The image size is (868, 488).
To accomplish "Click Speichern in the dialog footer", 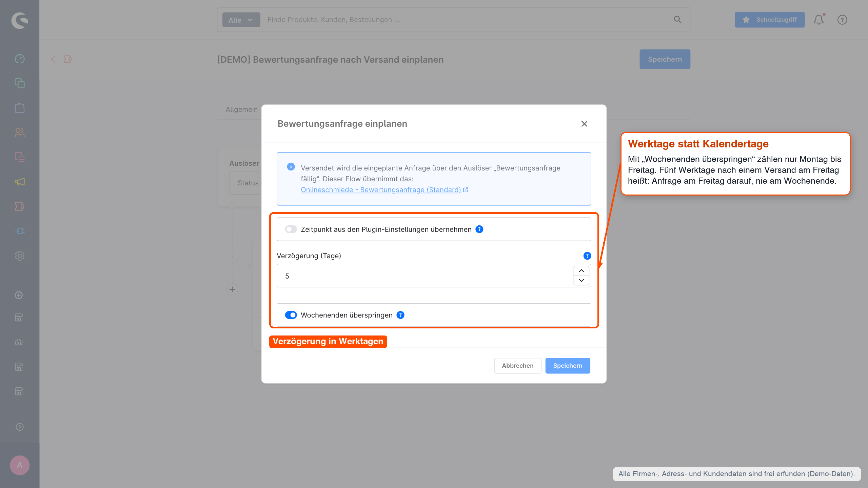I will (x=568, y=366).
